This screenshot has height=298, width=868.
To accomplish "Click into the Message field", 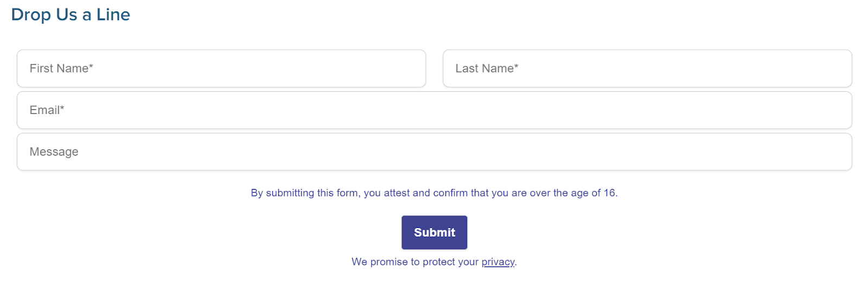I will pyautogui.click(x=434, y=152).
